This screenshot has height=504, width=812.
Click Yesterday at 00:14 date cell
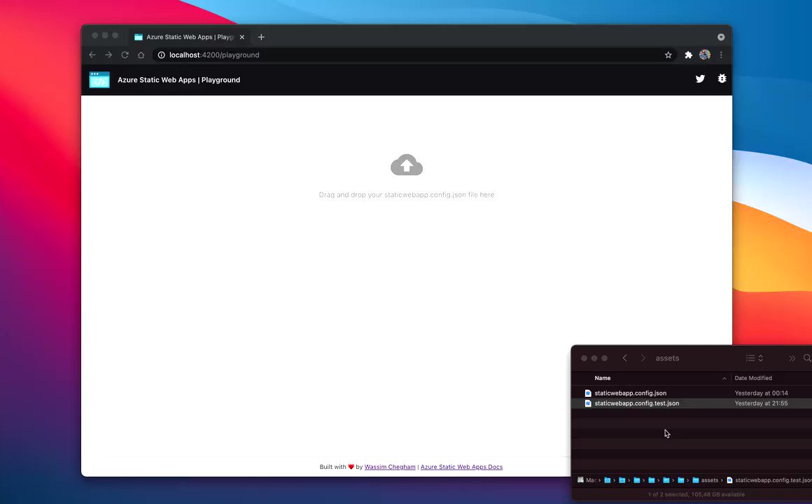(762, 393)
